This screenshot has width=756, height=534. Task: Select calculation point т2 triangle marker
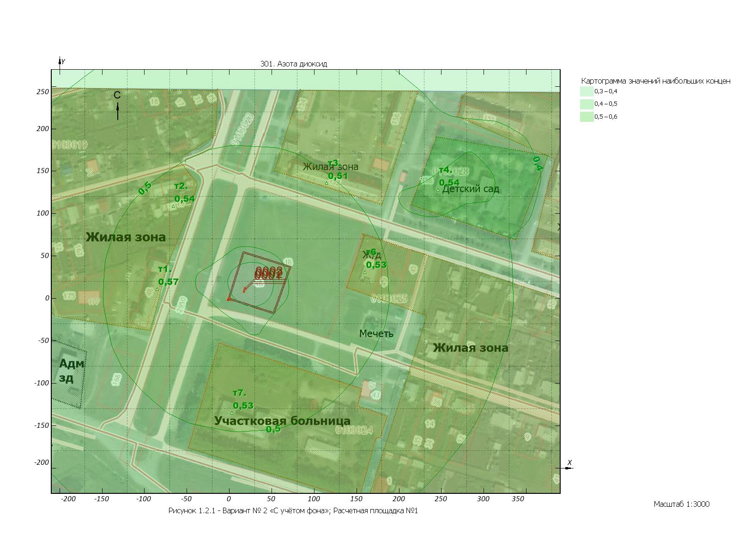[x=174, y=206]
